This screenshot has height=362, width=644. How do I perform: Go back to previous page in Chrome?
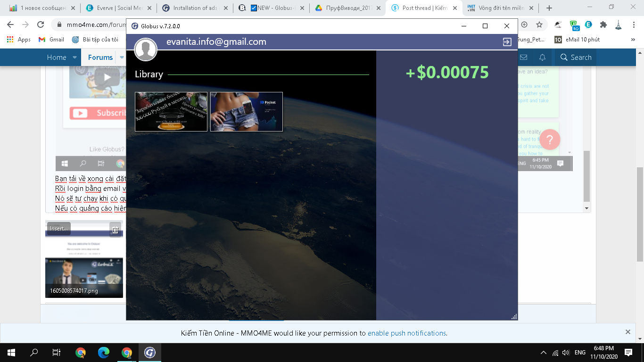click(x=10, y=25)
